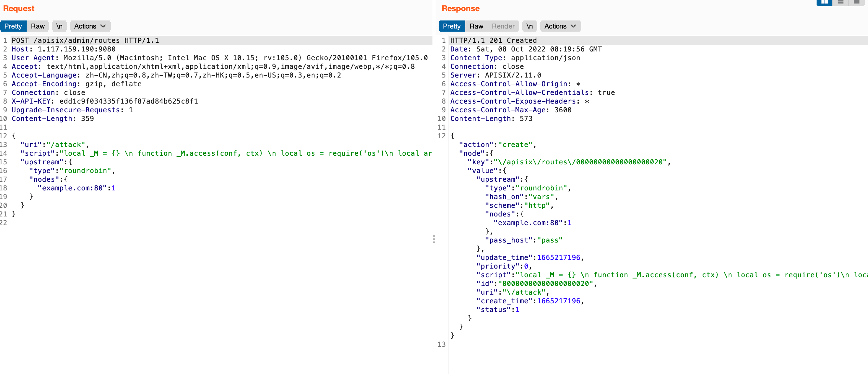
Task: Click the pane divider drag handle dots
Action: click(x=434, y=239)
